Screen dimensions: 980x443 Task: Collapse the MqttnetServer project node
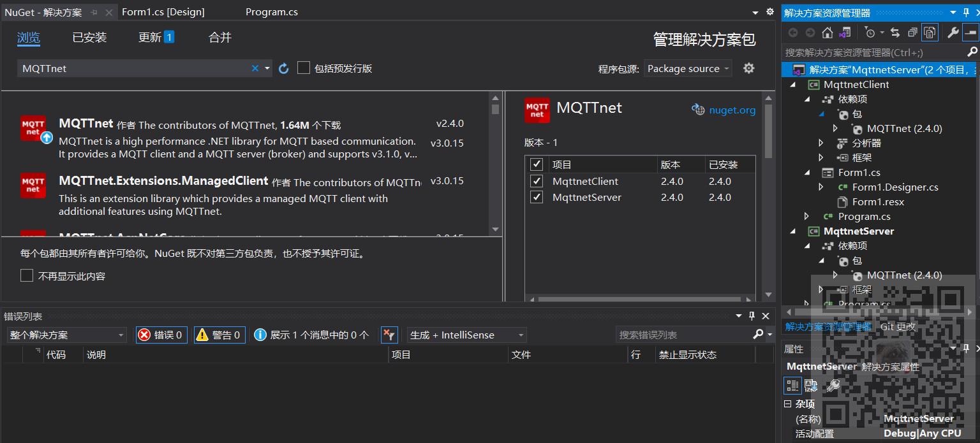coord(793,231)
